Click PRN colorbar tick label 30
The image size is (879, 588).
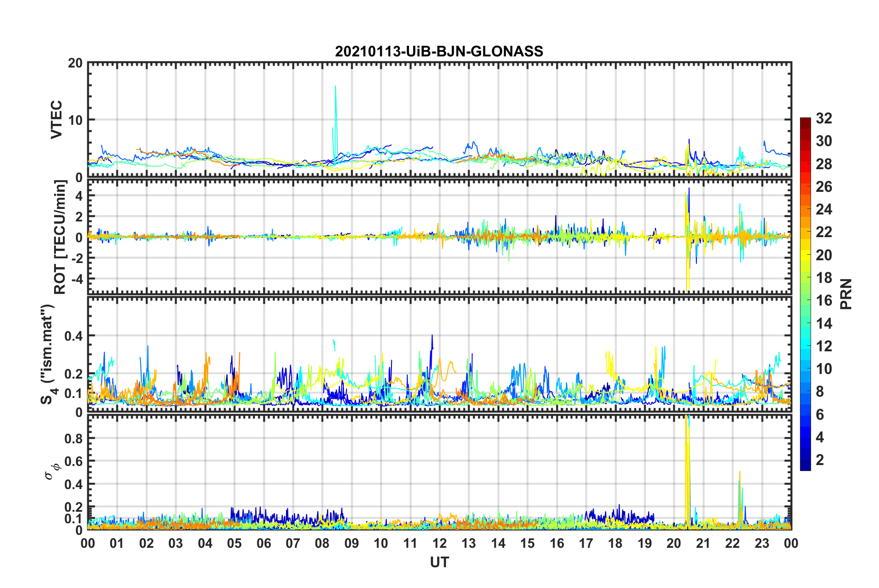pyautogui.click(x=824, y=141)
